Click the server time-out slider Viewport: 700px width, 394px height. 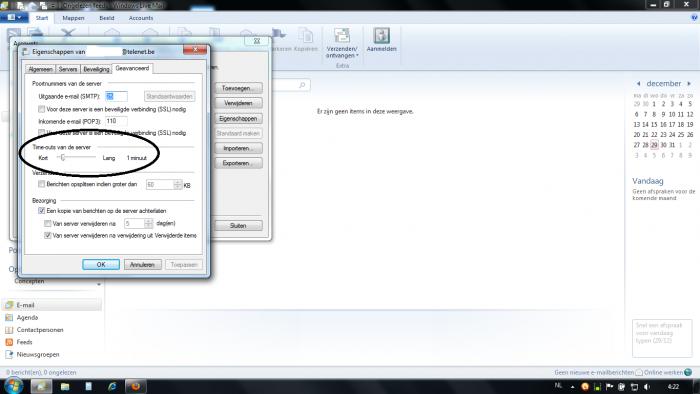pos(76,158)
